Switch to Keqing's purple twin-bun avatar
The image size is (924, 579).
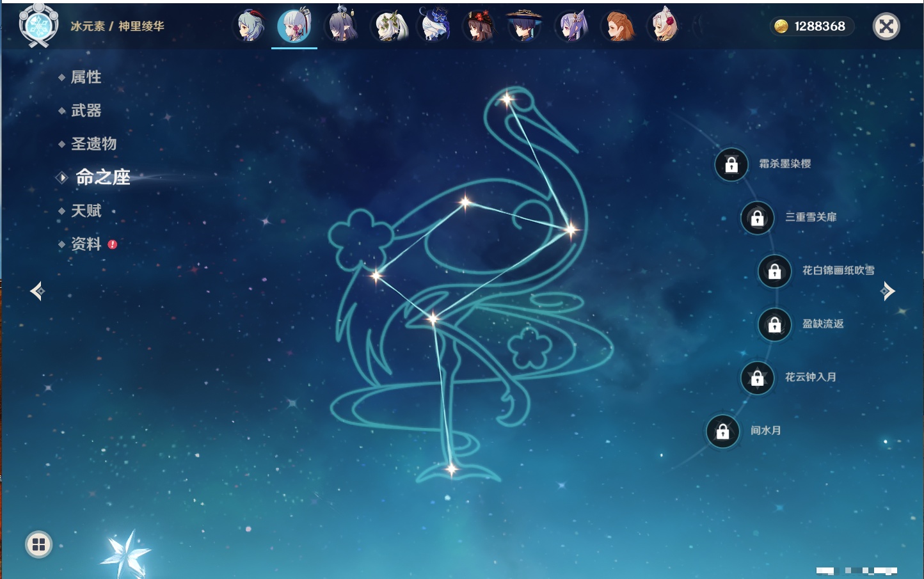pos(571,26)
